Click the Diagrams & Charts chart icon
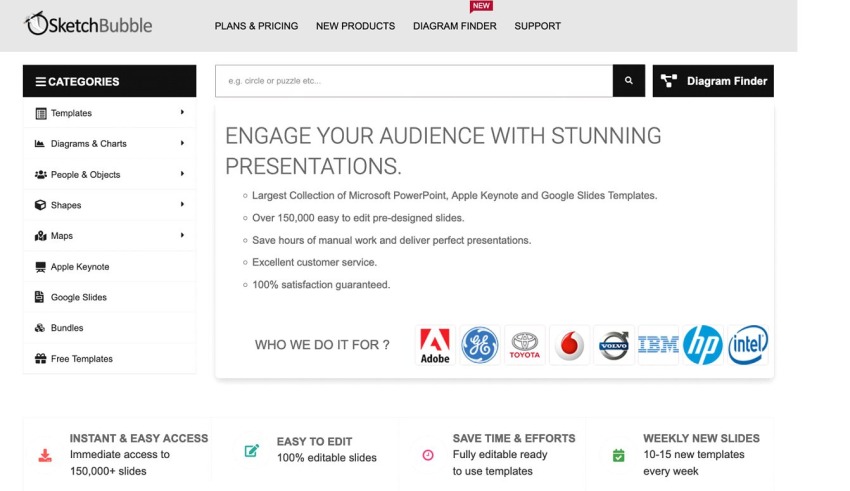The width and height of the screenshot is (850, 491). tap(40, 144)
